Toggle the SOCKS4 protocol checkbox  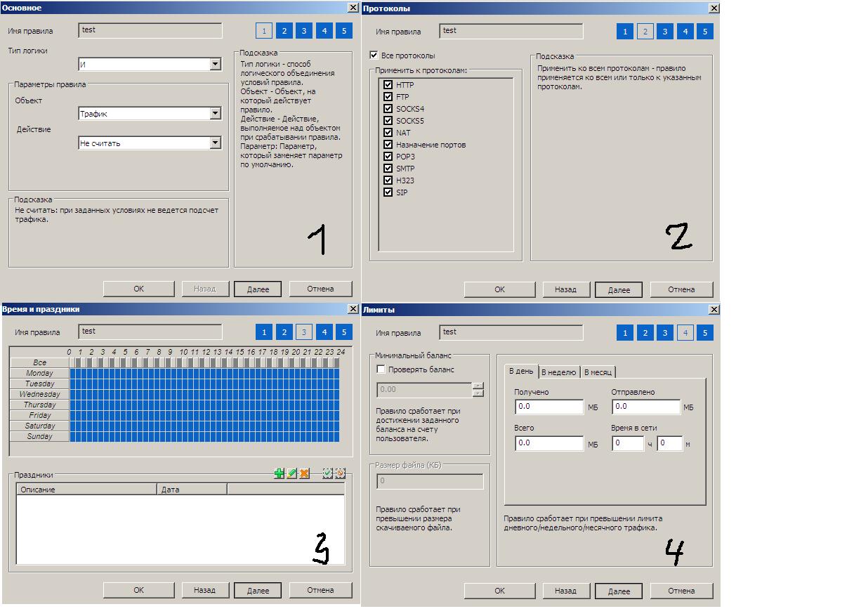click(x=388, y=109)
